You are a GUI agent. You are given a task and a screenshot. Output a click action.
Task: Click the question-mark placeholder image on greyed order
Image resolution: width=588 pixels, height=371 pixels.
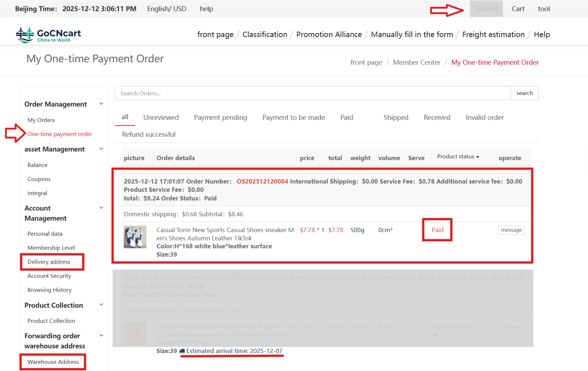(135, 333)
